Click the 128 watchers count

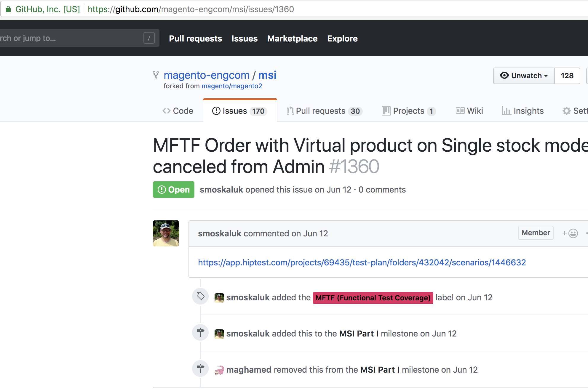pyautogui.click(x=567, y=76)
